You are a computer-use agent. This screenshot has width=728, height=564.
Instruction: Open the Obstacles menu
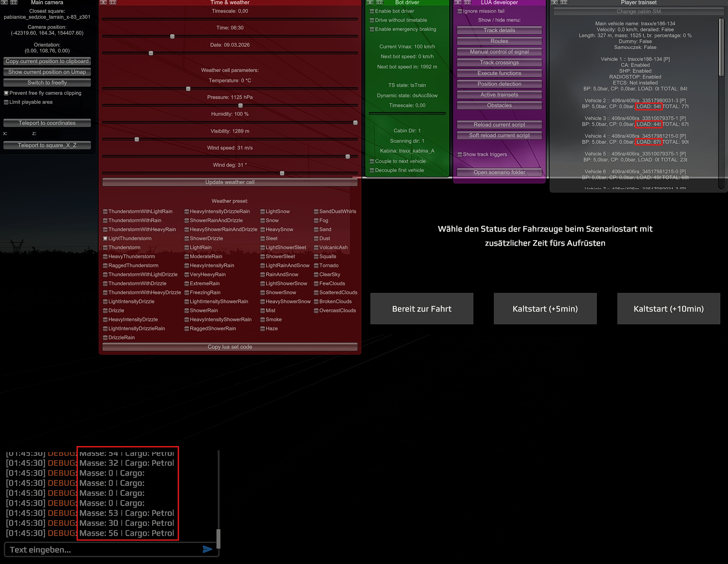point(499,106)
